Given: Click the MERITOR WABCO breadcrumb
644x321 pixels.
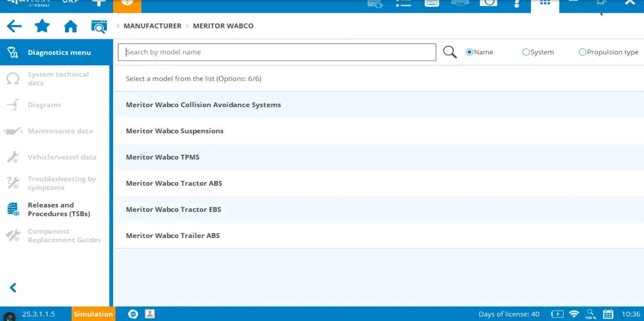Looking at the screenshot, I should click(x=223, y=26).
